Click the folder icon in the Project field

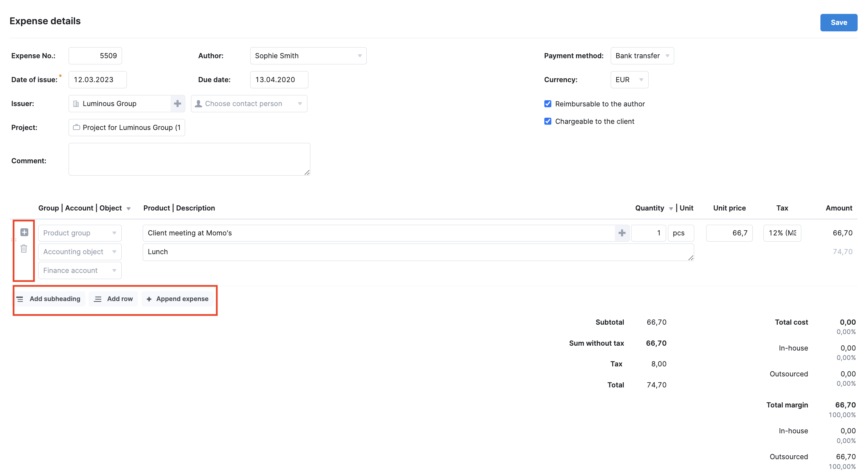(76, 127)
